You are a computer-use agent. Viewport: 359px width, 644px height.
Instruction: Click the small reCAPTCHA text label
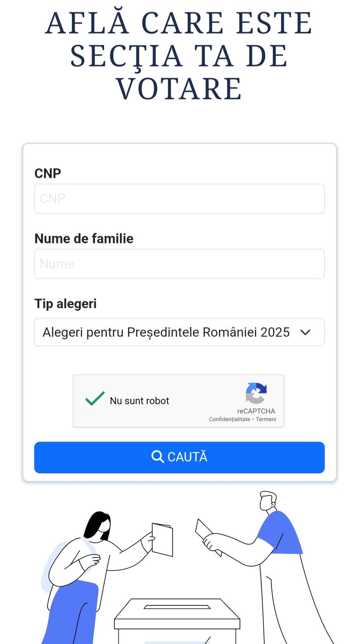pyautogui.click(x=256, y=411)
